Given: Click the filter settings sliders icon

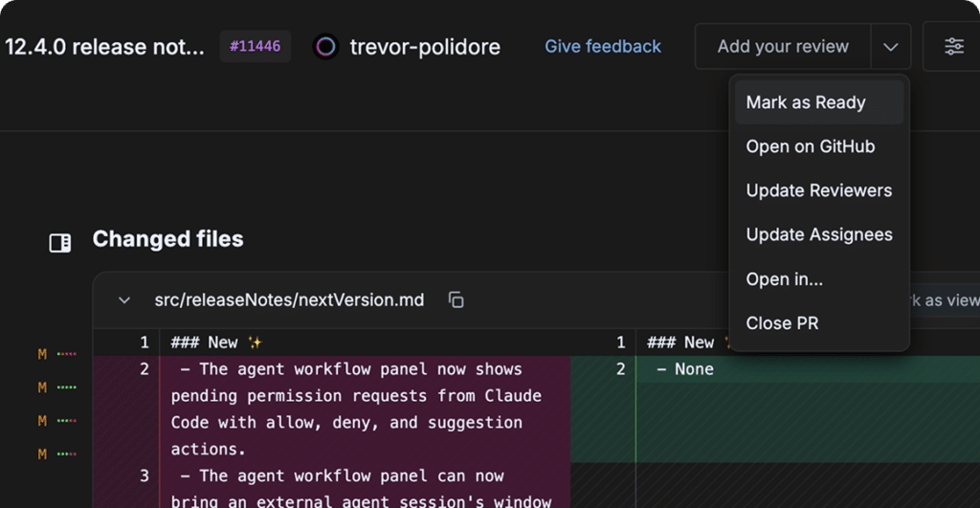Looking at the screenshot, I should click(x=954, y=46).
